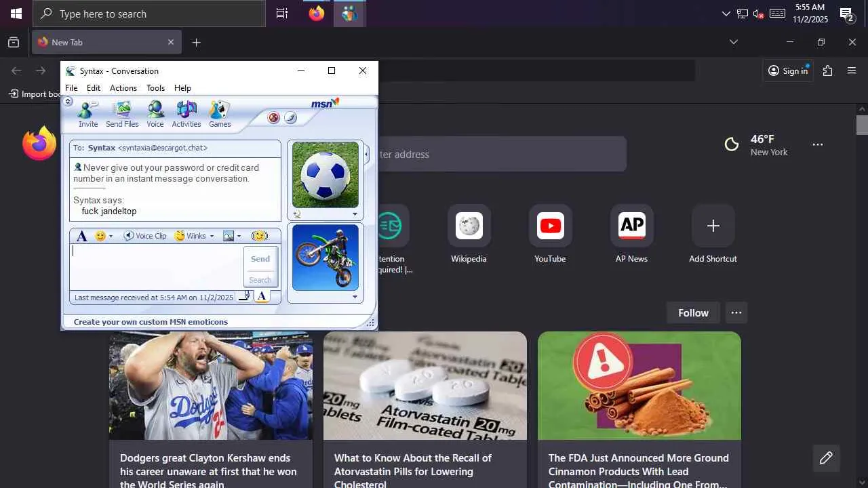Click the Search button in conversation
This screenshot has height=488, width=868.
pos(260,280)
